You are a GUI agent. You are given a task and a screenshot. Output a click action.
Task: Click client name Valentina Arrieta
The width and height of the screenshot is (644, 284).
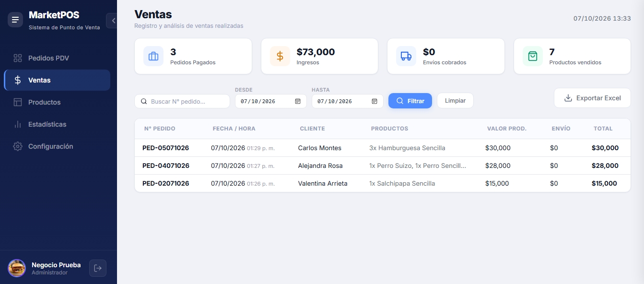point(323,183)
